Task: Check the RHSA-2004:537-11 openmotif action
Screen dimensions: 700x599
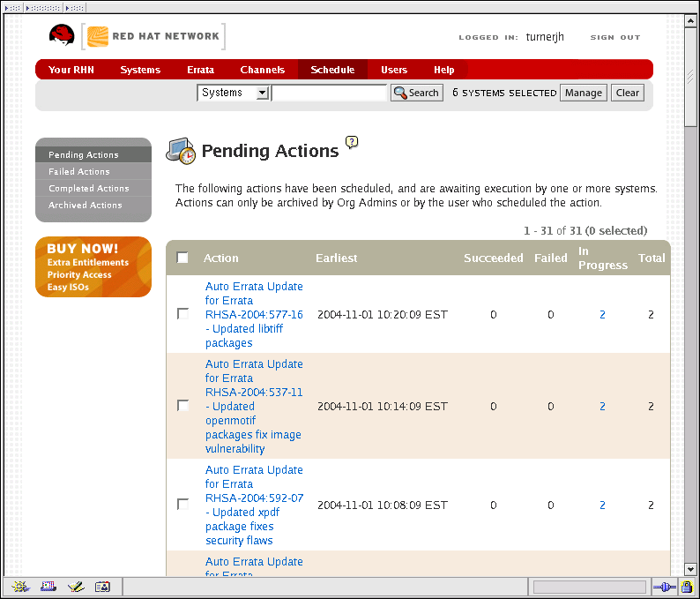Action: (x=182, y=406)
